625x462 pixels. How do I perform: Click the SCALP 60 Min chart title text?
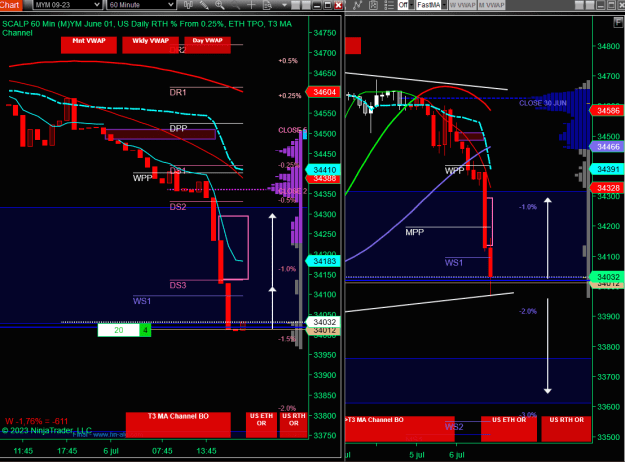click(147, 28)
